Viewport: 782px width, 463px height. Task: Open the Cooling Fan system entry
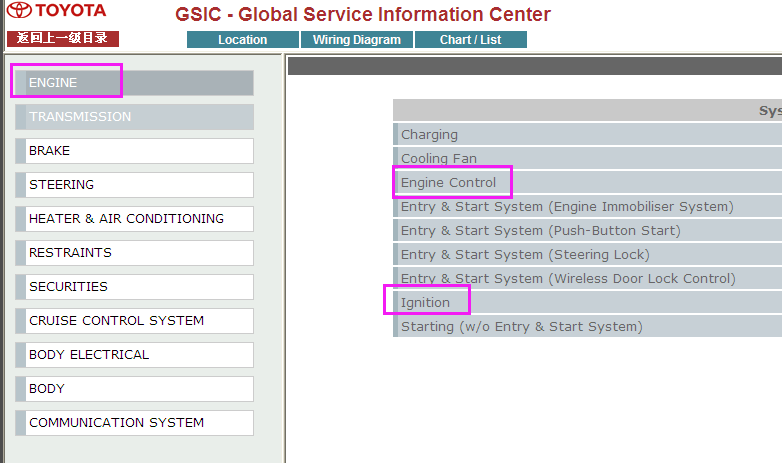click(439, 159)
